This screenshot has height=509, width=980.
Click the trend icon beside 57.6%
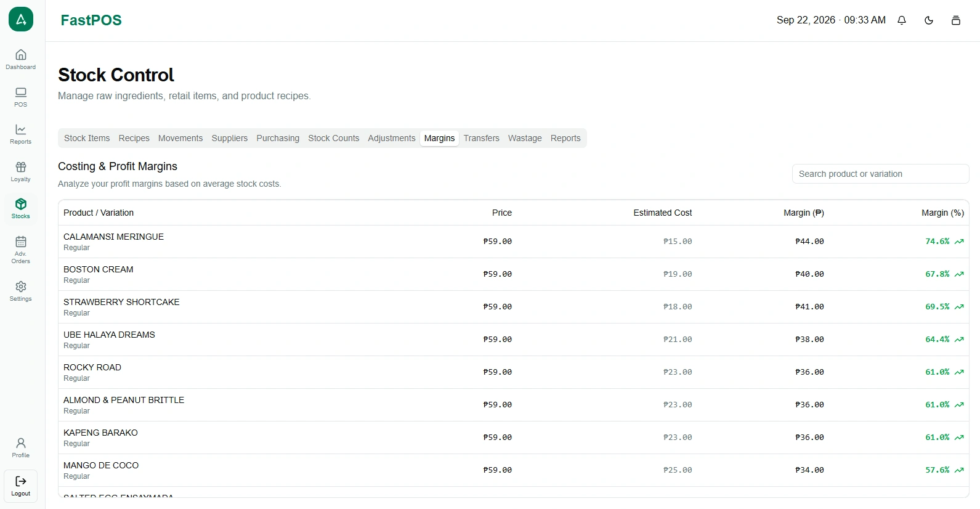959,470
